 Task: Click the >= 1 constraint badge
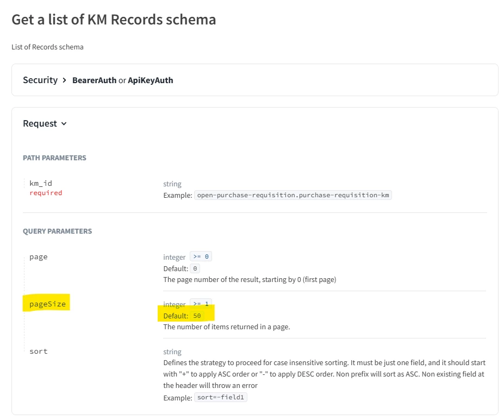(x=201, y=304)
